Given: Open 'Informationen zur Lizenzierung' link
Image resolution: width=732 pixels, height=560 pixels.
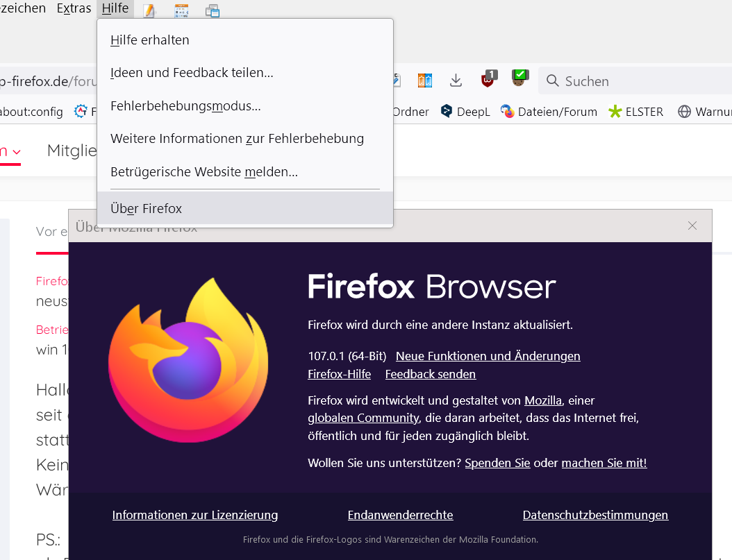Looking at the screenshot, I should [x=195, y=515].
